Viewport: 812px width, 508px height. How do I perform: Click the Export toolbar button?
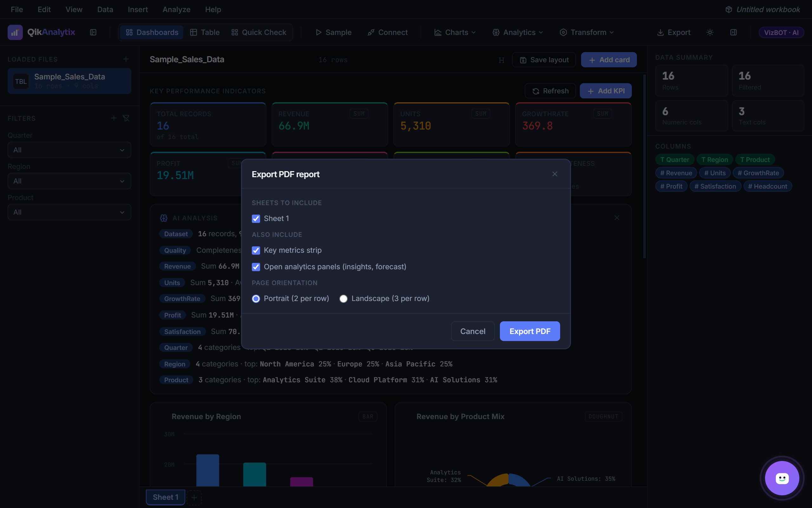click(673, 32)
